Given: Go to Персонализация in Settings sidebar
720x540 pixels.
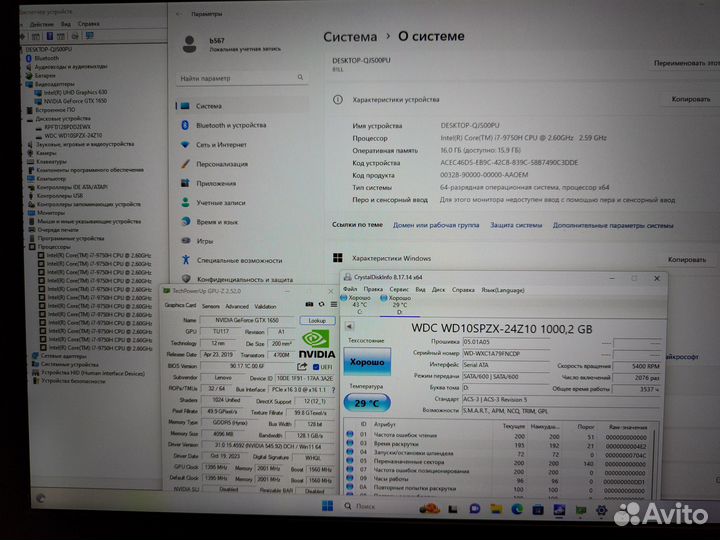Looking at the screenshot, I should [221, 164].
